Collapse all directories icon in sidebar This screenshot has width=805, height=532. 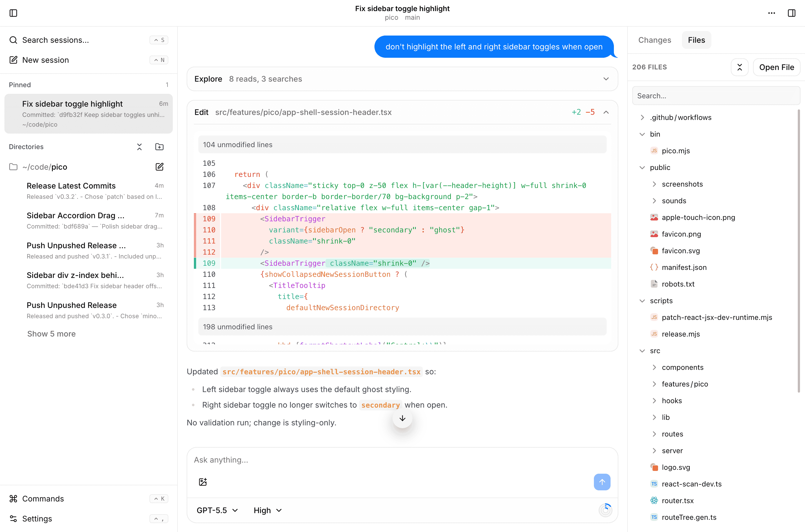tap(139, 147)
